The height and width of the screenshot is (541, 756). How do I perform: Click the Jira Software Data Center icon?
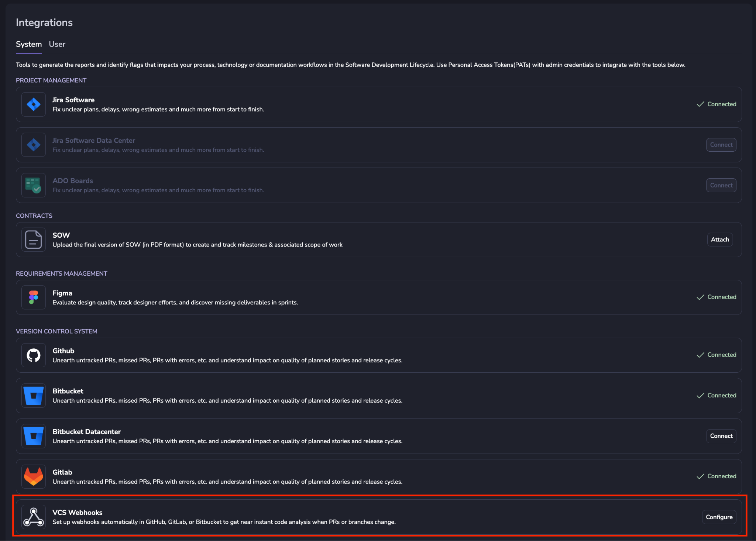click(34, 145)
